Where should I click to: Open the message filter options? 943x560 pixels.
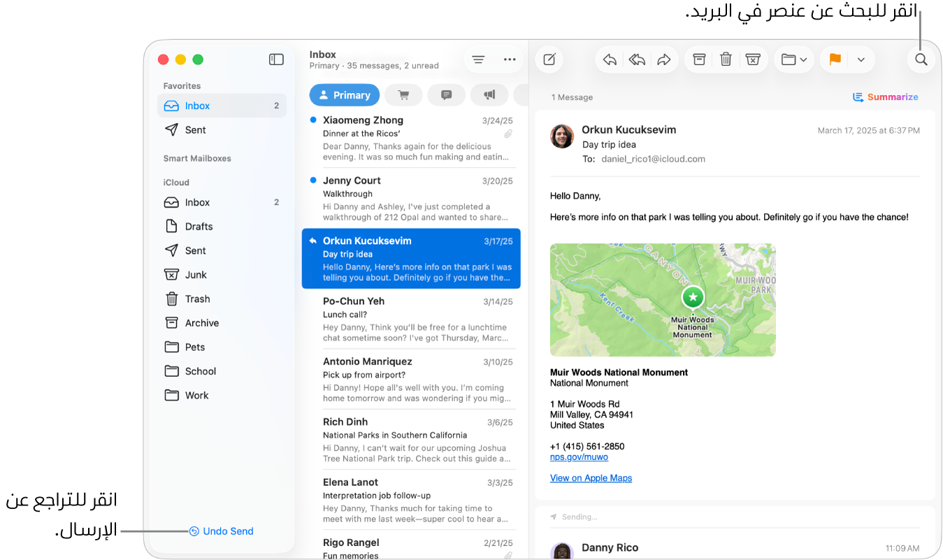(478, 60)
